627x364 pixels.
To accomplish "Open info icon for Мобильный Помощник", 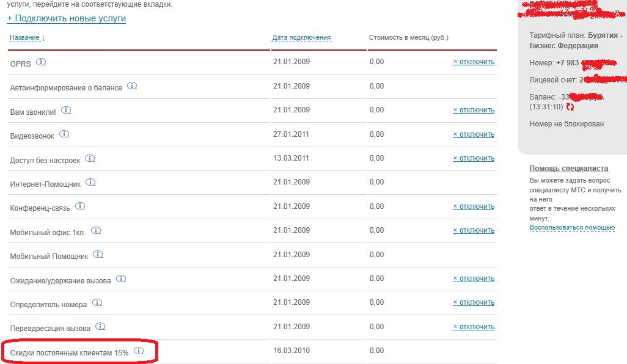I will (x=98, y=255).
